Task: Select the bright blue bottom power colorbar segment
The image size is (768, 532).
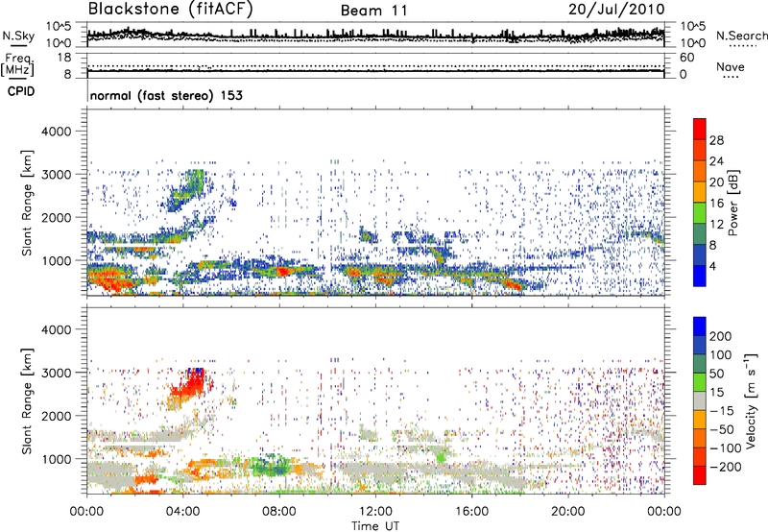Action: 700,276
